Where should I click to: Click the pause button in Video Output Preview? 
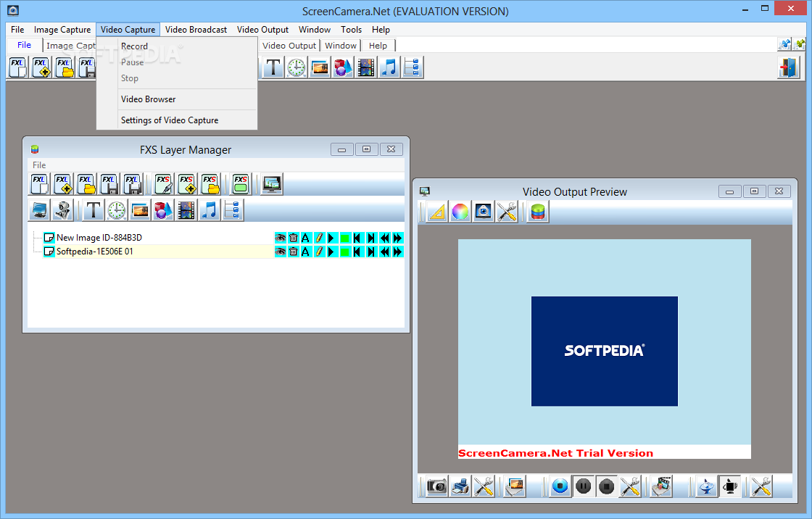pos(583,486)
